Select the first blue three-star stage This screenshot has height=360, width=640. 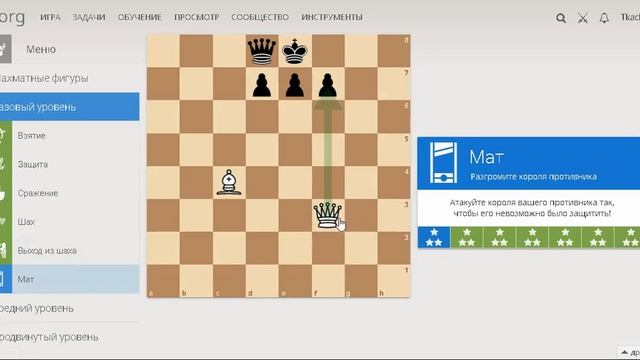(x=434, y=238)
